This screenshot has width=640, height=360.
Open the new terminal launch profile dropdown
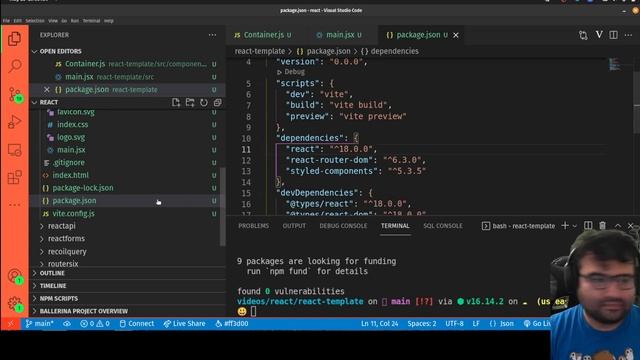(x=575, y=226)
